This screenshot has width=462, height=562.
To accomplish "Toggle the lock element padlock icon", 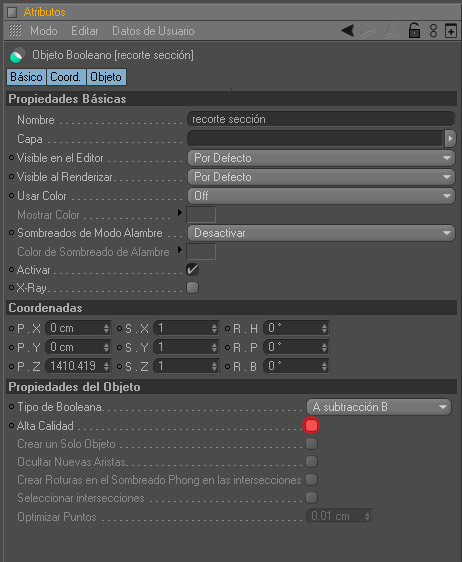I will click(x=414, y=30).
